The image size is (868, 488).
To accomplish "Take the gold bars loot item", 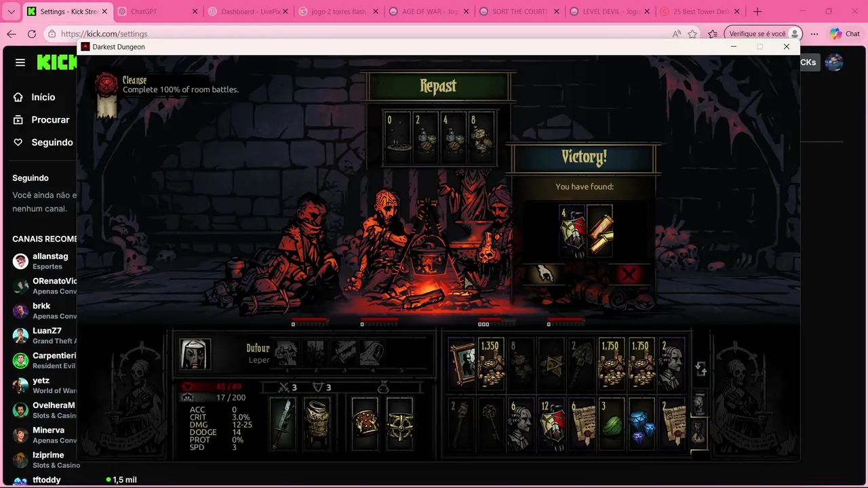I will tap(599, 231).
